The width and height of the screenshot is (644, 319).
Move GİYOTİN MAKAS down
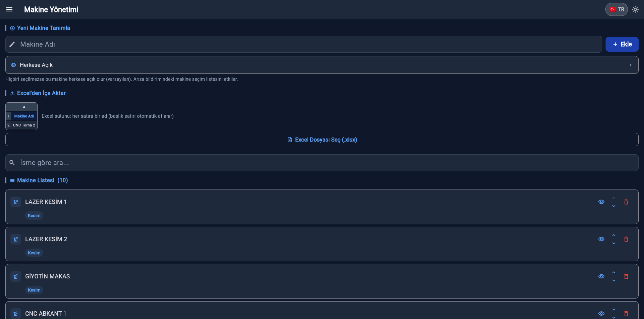pos(614,280)
